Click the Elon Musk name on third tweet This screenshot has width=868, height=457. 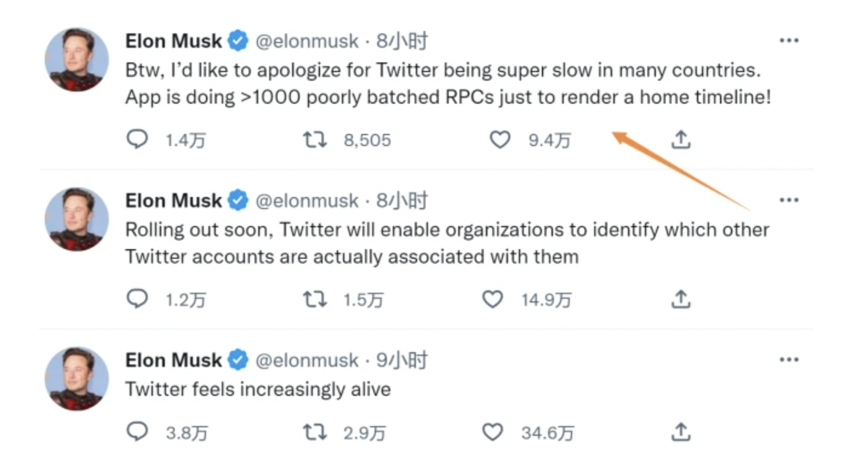[173, 360]
